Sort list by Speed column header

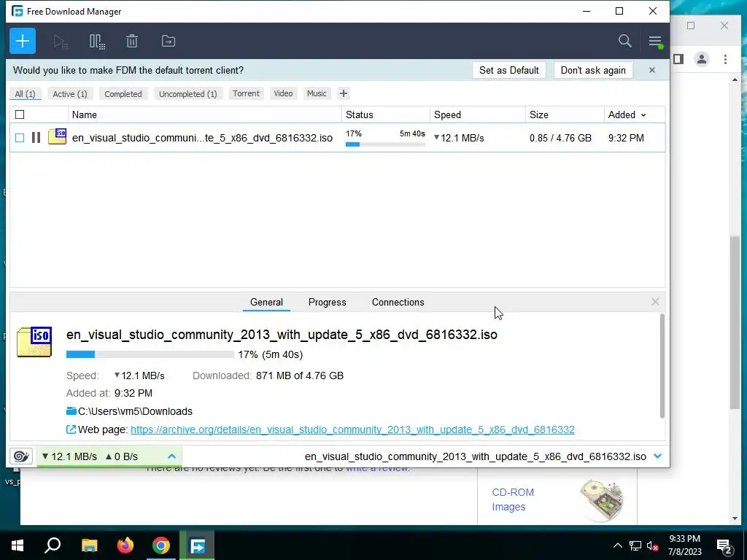pos(477,114)
